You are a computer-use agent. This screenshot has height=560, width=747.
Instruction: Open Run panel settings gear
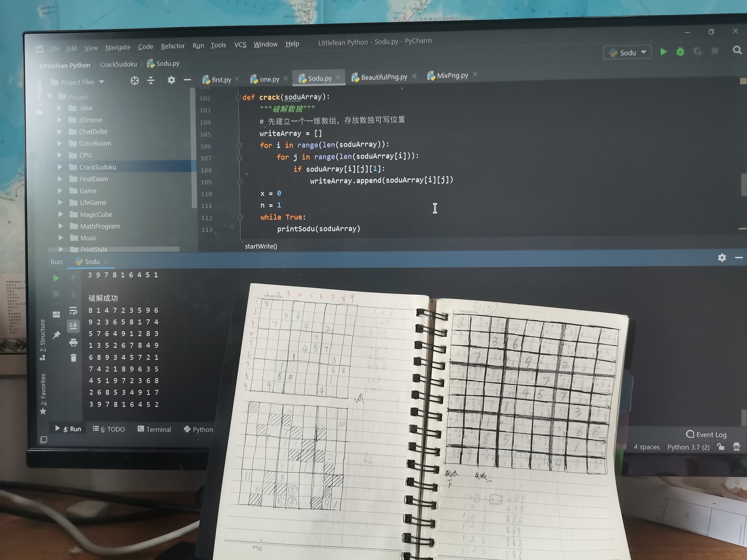point(722,258)
